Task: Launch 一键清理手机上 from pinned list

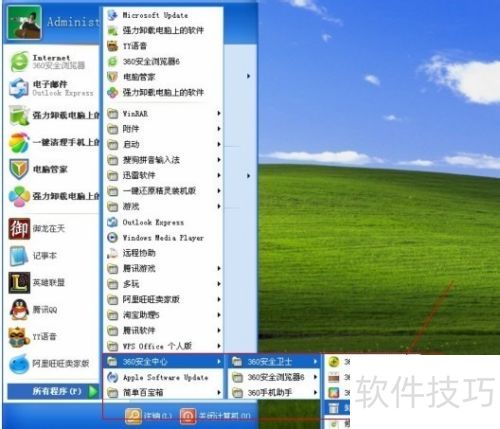Action: [x=53, y=142]
